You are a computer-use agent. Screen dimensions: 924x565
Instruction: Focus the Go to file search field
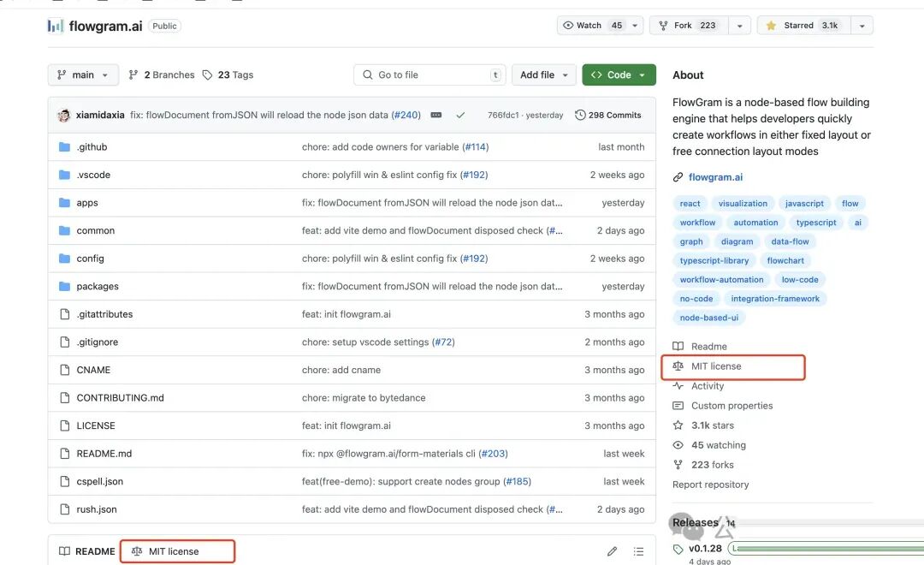click(429, 74)
